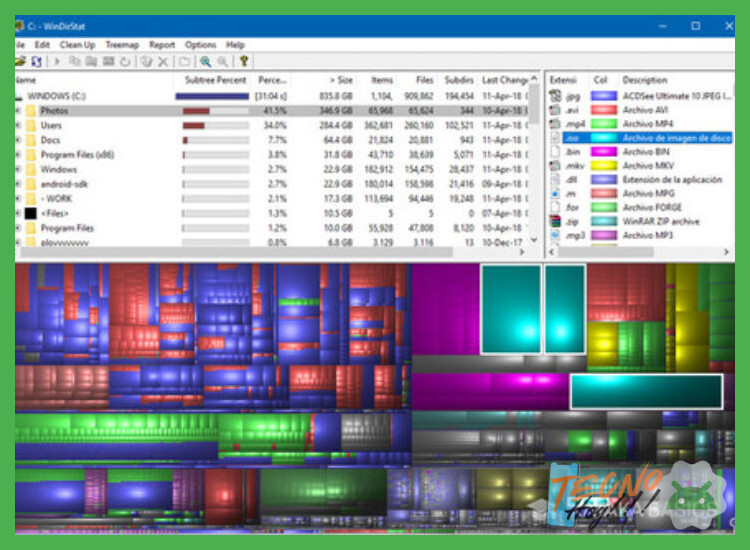Click the Users folder icon
The width and height of the screenshot is (750, 550).
pyautogui.click(x=31, y=126)
